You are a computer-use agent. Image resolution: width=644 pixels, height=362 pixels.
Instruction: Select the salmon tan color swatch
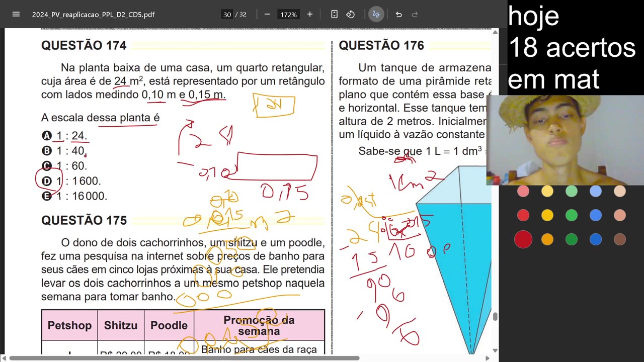[x=620, y=215]
